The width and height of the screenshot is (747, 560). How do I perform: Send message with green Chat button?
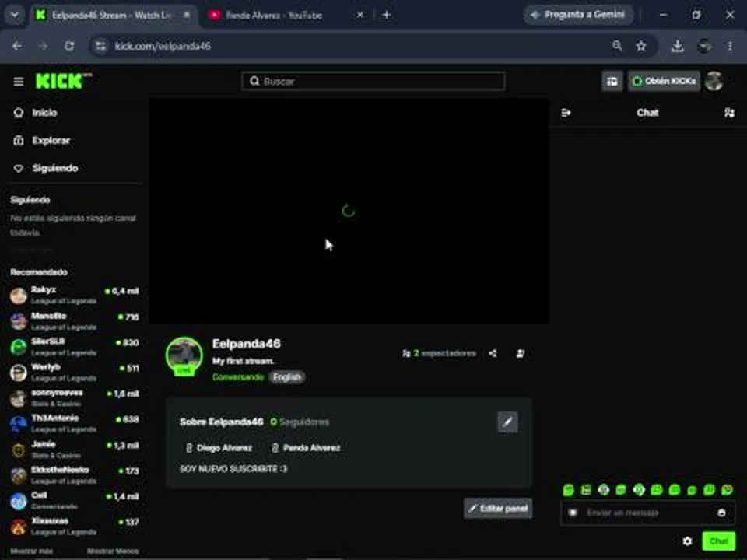click(x=718, y=541)
